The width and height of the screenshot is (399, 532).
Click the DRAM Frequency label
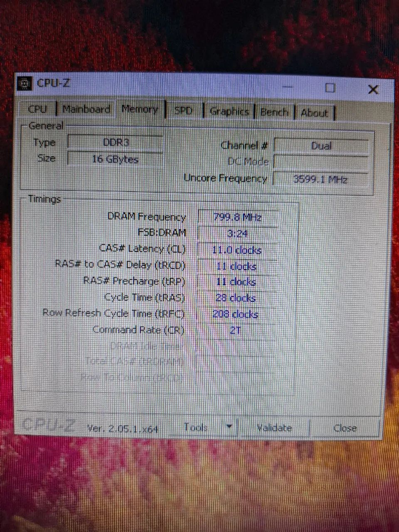[x=146, y=217]
